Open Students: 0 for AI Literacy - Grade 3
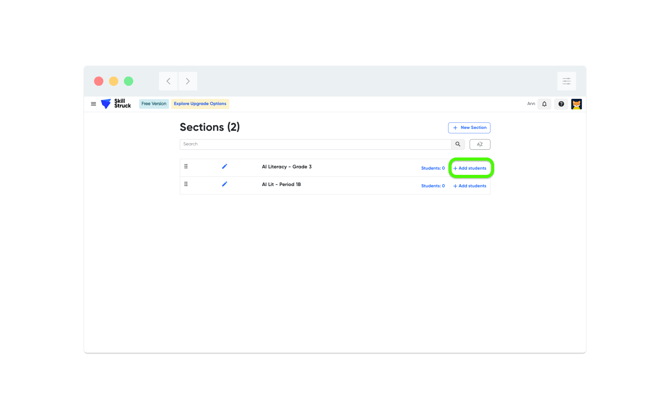This screenshot has width=670, height=418. pyautogui.click(x=433, y=168)
